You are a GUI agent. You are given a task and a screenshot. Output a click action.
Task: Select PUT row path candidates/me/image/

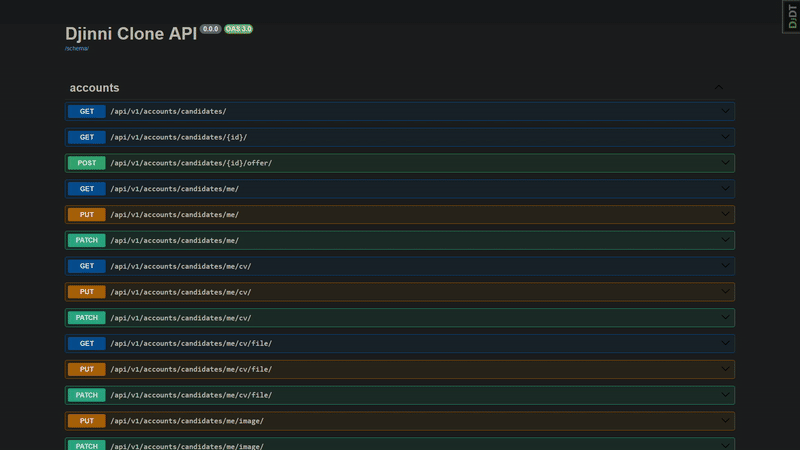point(187,420)
